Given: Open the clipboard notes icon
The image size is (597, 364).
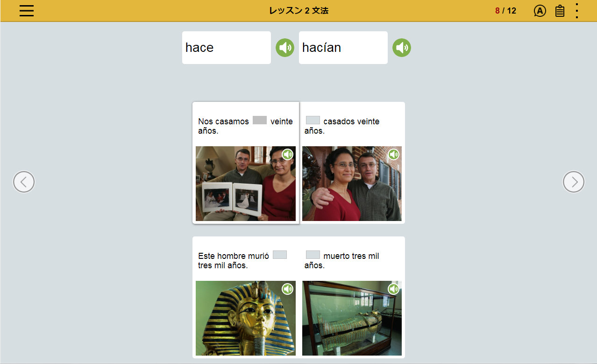Looking at the screenshot, I should (560, 11).
